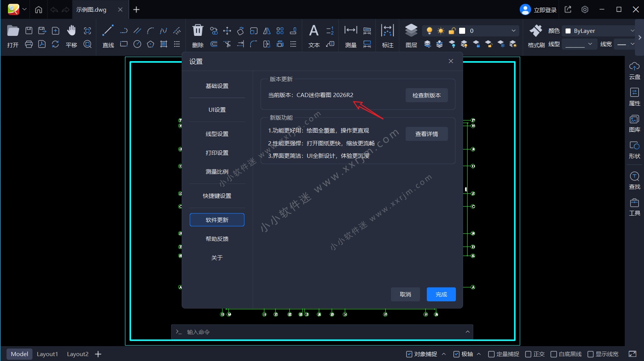Click the Check New Version button
Image resolution: width=644 pixels, height=361 pixels.
[x=426, y=95]
